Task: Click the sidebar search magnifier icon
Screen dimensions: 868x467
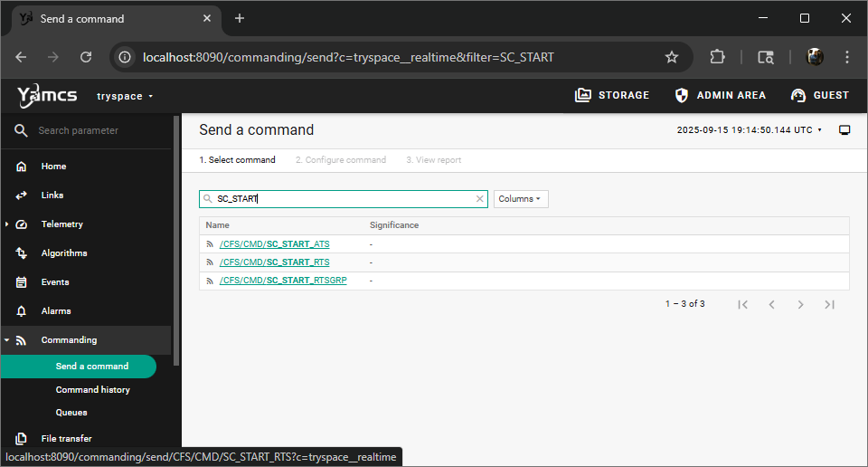Action: tap(21, 130)
